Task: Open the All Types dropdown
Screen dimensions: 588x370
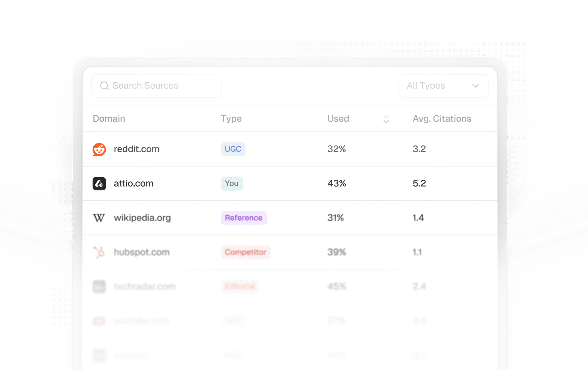Action: [x=444, y=86]
